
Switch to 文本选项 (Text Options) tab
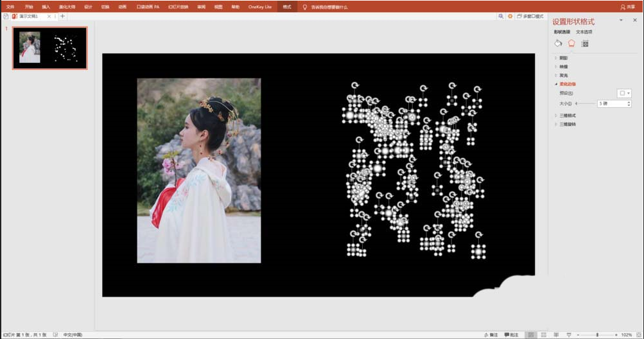point(584,32)
